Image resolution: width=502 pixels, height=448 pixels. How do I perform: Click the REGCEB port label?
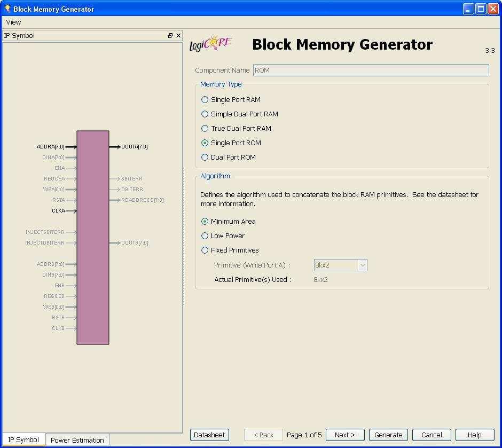[54, 296]
